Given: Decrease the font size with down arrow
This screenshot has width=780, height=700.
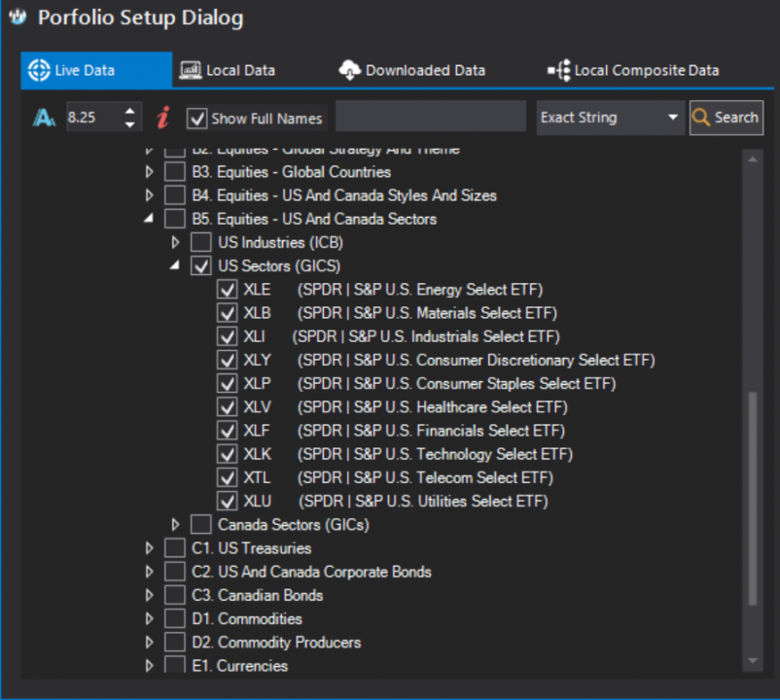Looking at the screenshot, I should pyautogui.click(x=129, y=124).
